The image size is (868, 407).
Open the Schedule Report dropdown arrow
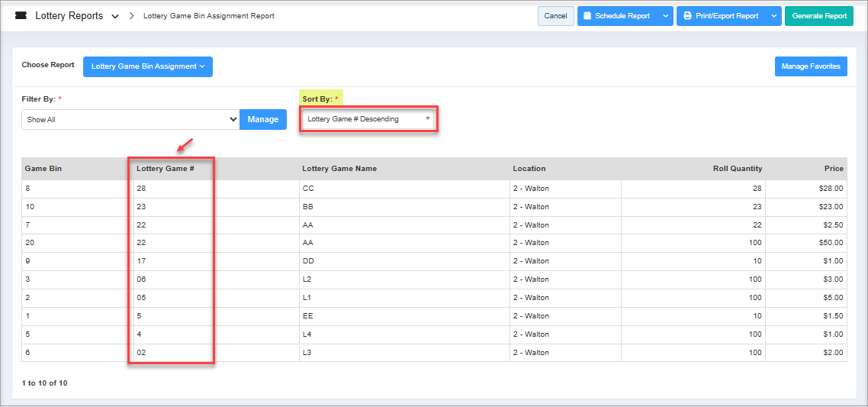click(665, 16)
